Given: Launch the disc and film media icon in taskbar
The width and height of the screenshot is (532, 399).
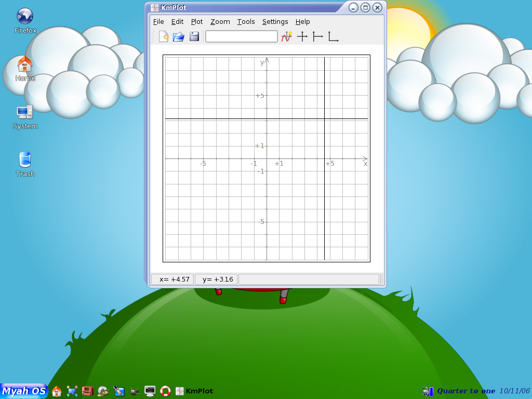Looking at the screenshot, I should 103,391.
